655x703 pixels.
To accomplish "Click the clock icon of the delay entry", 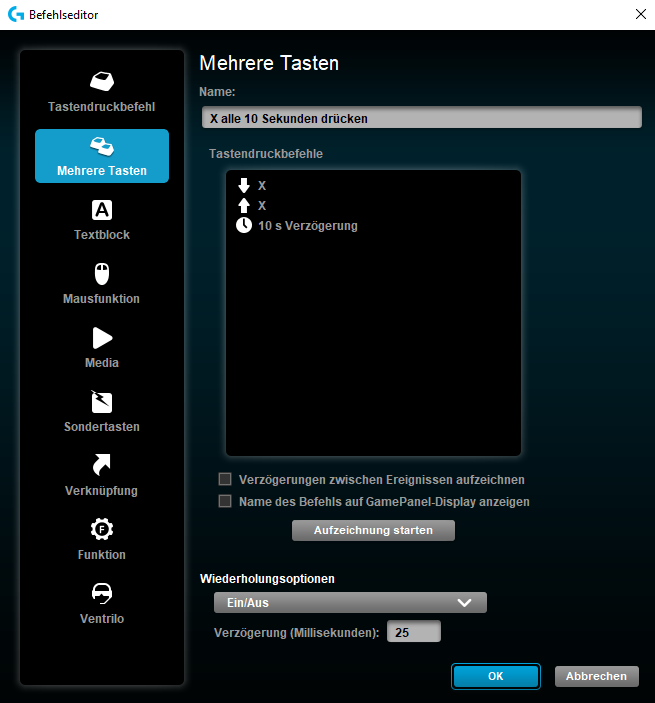I will 244,226.
